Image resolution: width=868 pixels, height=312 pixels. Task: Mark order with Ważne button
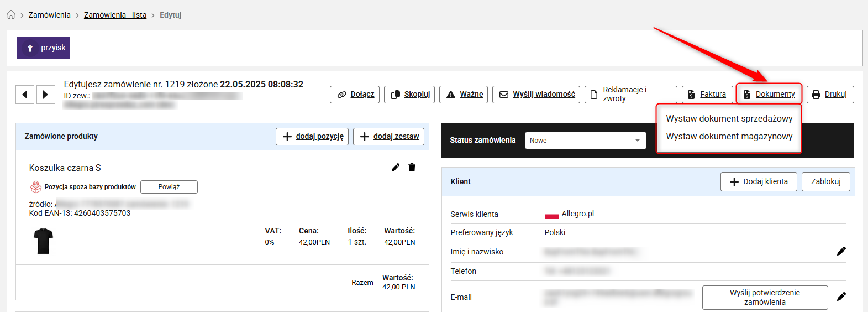coord(464,95)
